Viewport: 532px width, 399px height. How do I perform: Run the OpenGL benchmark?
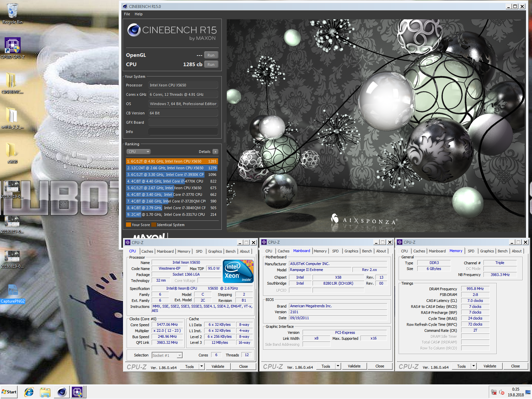point(211,55)
